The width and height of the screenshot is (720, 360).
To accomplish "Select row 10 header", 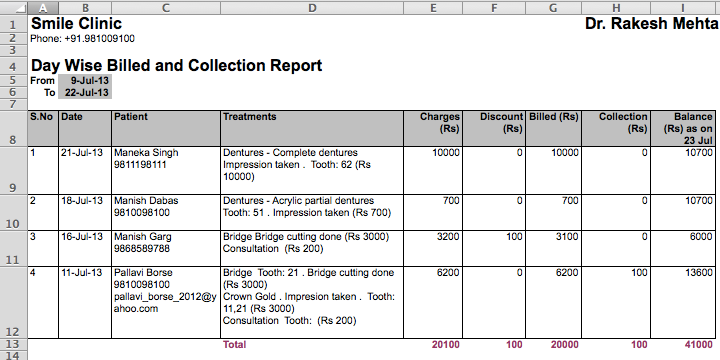I will pos(14,212).
